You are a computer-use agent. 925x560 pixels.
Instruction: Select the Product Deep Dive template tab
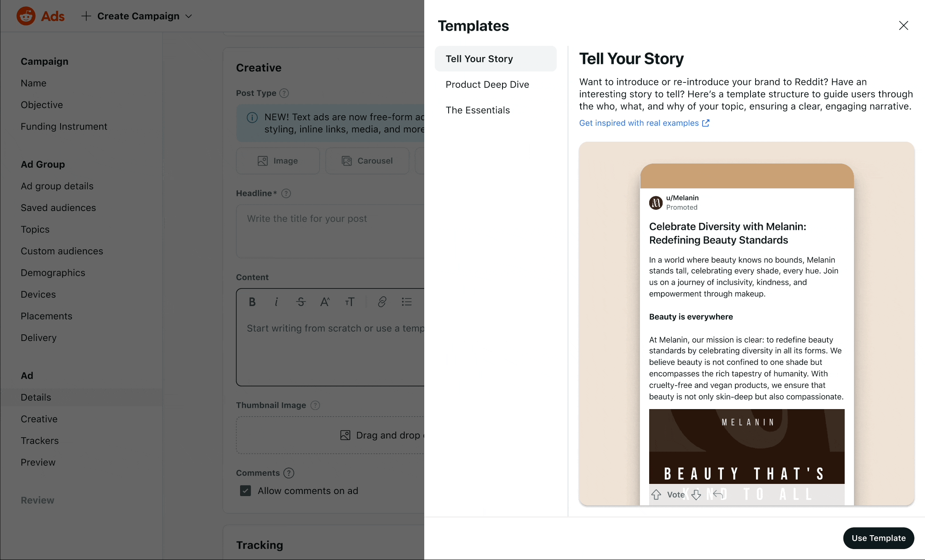tap(487, 85)
